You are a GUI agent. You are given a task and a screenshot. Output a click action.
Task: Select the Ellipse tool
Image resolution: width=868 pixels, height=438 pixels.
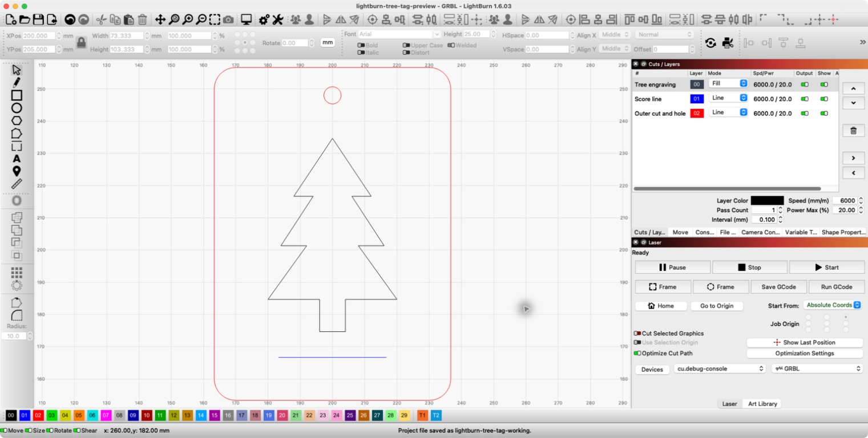click(17, 108)
